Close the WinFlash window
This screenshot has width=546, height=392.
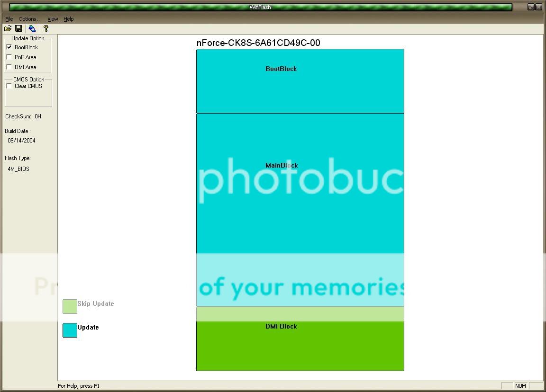coord(538,7)
